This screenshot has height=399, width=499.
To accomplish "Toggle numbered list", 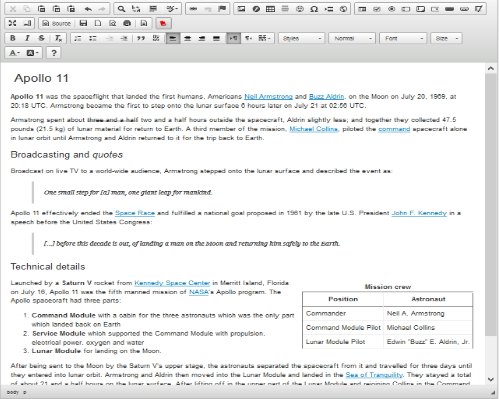I will [78, 38].
